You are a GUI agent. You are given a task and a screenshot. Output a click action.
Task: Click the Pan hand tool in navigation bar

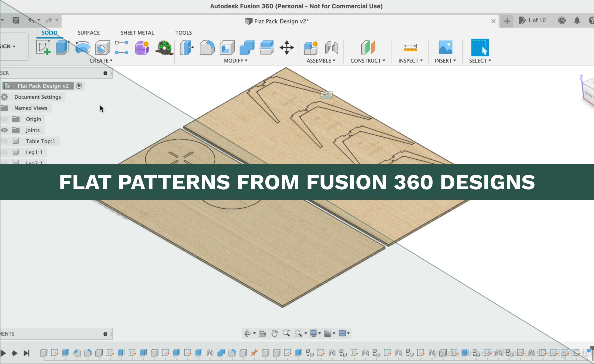(x=274, y=333)
